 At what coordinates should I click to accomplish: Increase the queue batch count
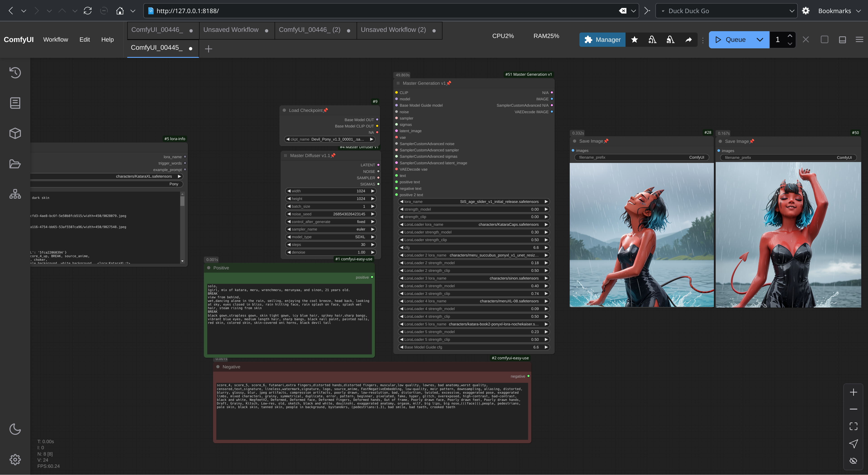tap(790, 36)
